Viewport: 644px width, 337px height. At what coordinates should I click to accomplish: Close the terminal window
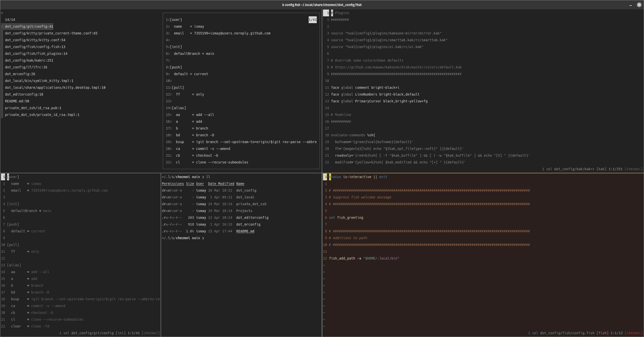point(639,5)
